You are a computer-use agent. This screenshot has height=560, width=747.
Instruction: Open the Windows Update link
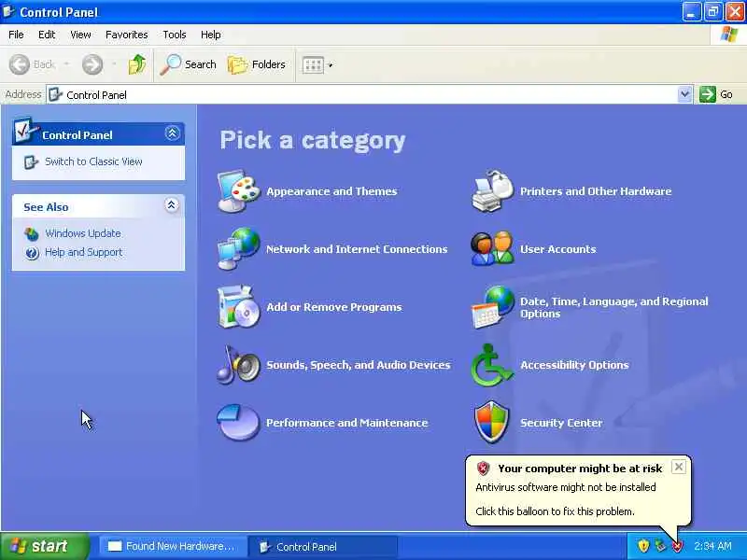tap(83, 233)
